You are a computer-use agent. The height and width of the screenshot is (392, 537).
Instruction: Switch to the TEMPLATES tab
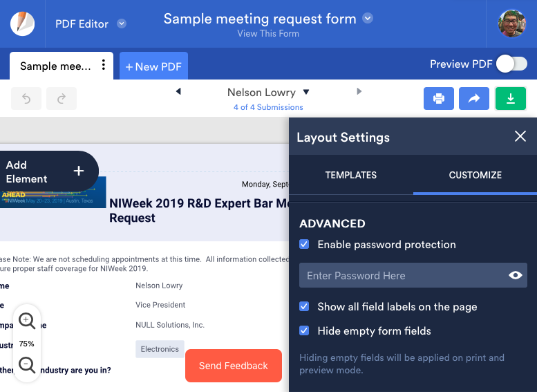click(350, 175)
